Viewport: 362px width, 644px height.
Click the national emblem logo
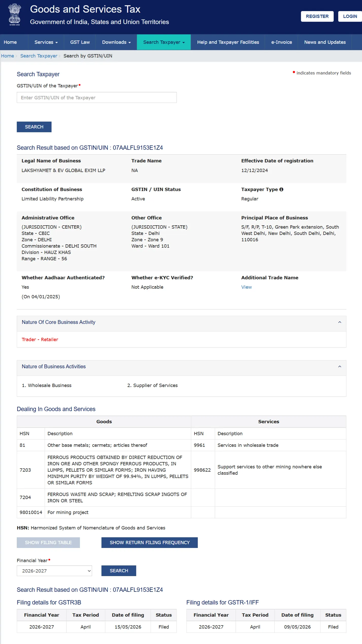click(x=14, y=15)
